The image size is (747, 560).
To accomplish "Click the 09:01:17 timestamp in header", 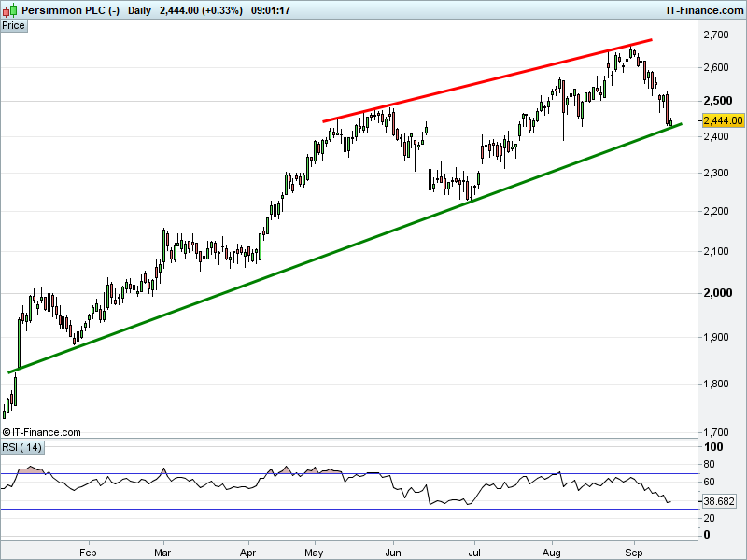I will pyautogui.click(x=270, y=10).
